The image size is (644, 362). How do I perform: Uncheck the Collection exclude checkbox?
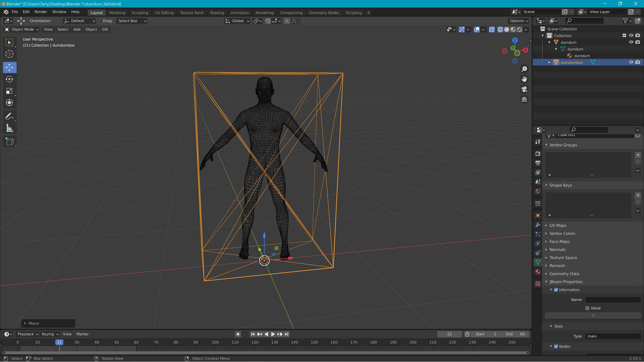pos(624,36)
